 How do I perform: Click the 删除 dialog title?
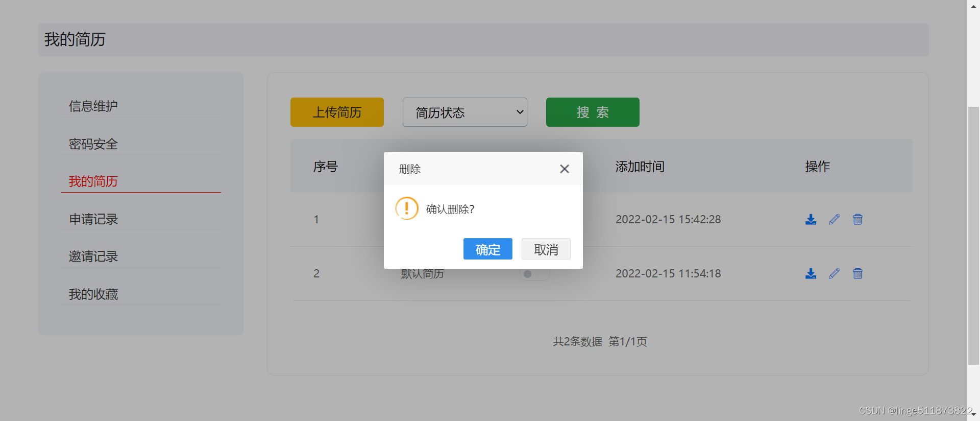point(410,169)
